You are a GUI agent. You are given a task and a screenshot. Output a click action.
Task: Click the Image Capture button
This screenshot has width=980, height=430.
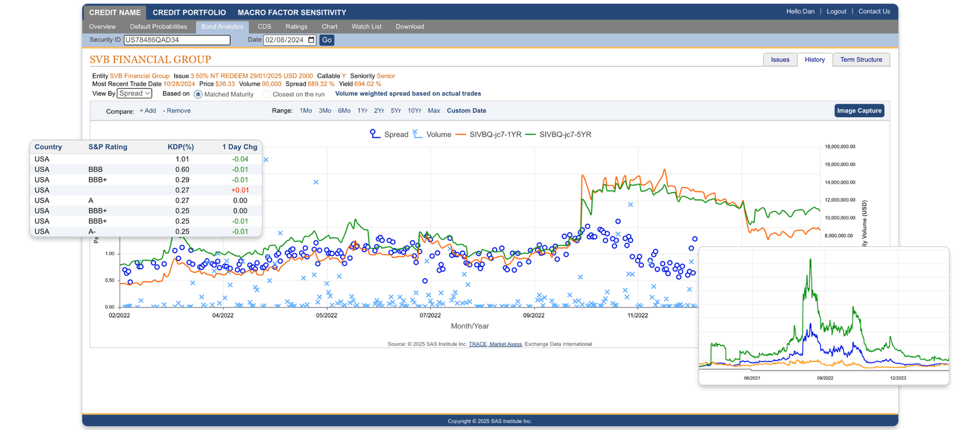859,111
